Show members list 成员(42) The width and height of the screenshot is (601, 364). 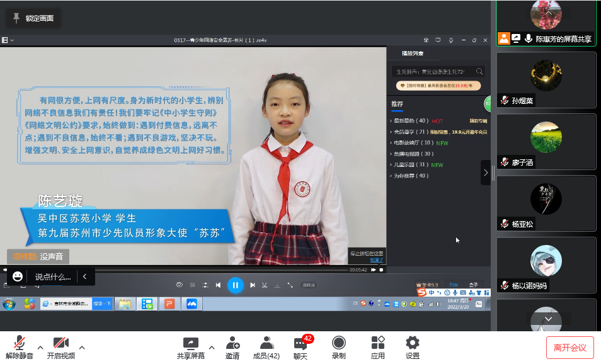266,347
